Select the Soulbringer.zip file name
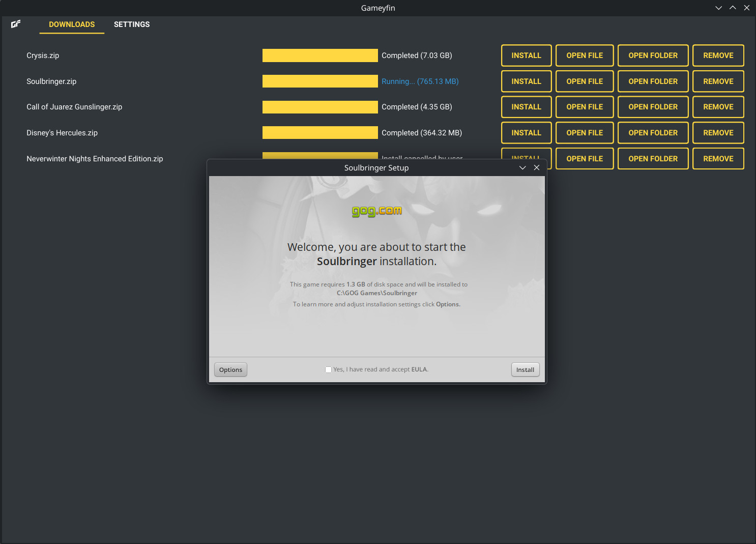The height and width of the screenshot is (544, 756). pyautogui.click(x=51, y=81)
